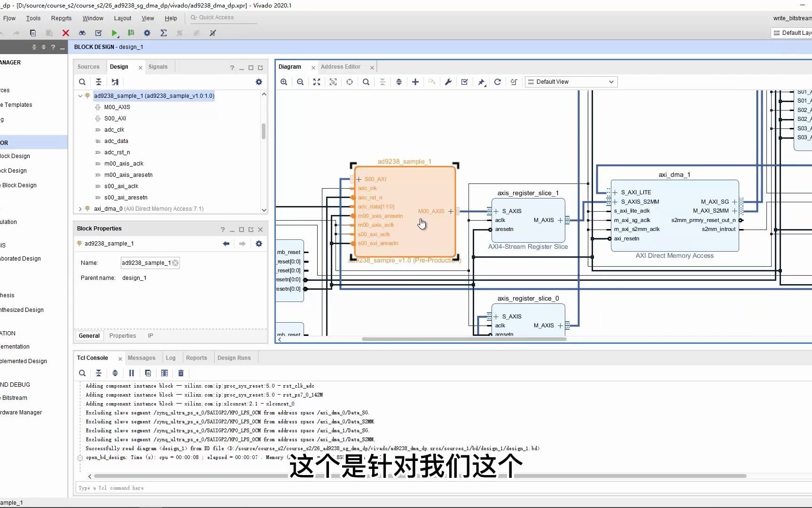
Task: Click the green Run Synthesis arrow in main toolbar
Action: (114, 33)
